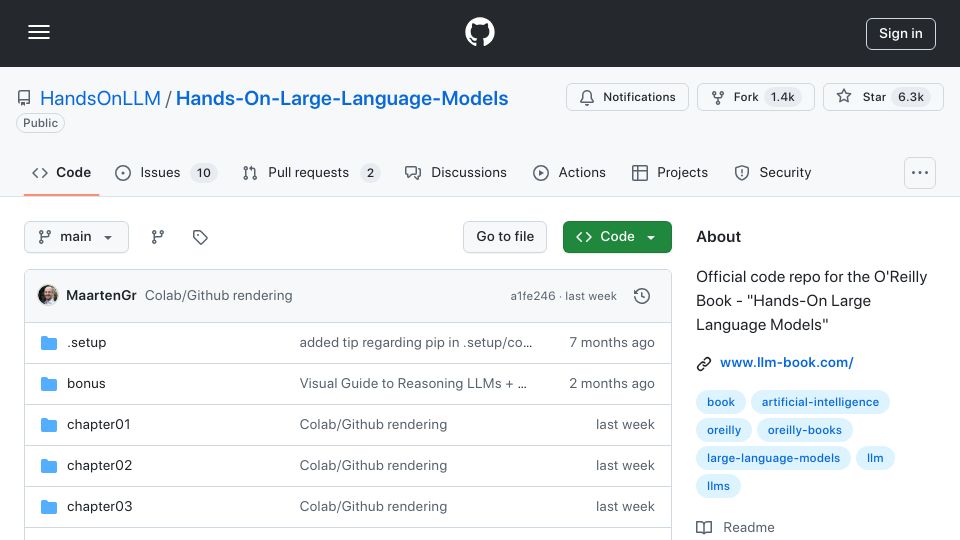Star the repository

point(883,97)
